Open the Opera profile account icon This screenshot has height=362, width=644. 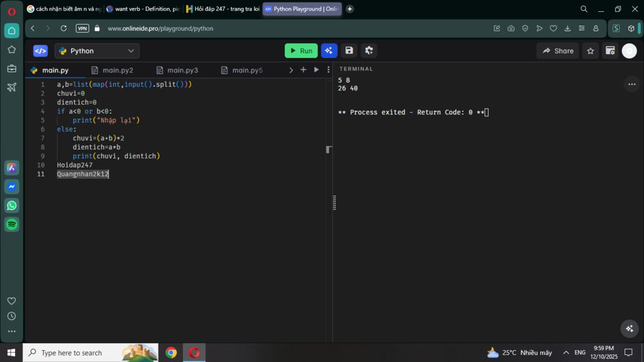596,28
